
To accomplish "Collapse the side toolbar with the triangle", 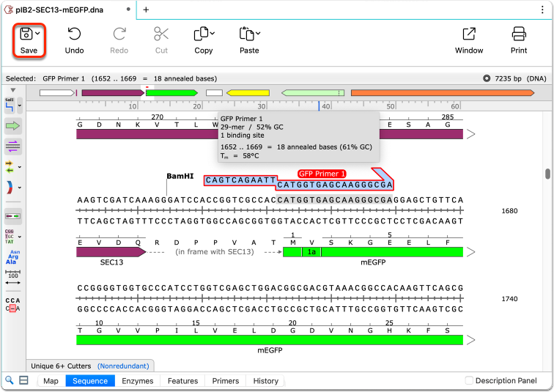I will click(13, 90).
